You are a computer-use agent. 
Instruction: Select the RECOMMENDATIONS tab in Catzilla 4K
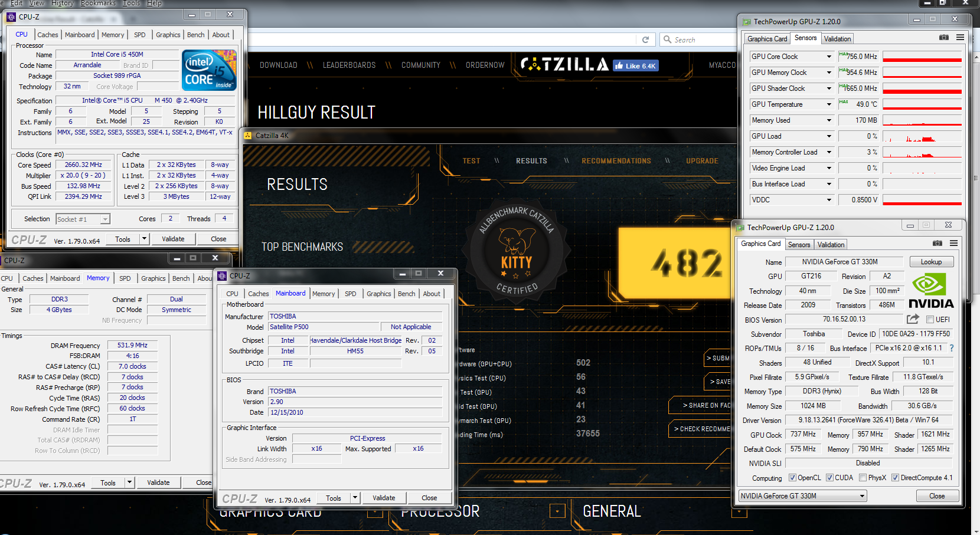pyautogui.click(x=616, y=161)
